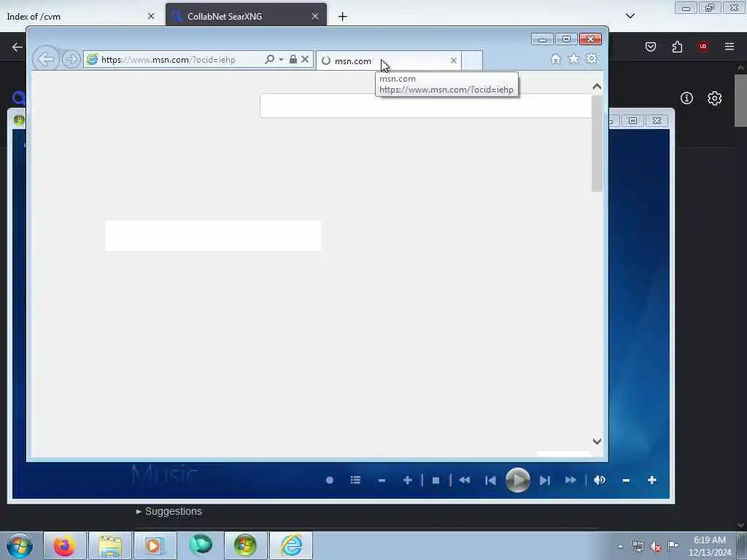Open the Firefox list all tabs chevron

630,16
